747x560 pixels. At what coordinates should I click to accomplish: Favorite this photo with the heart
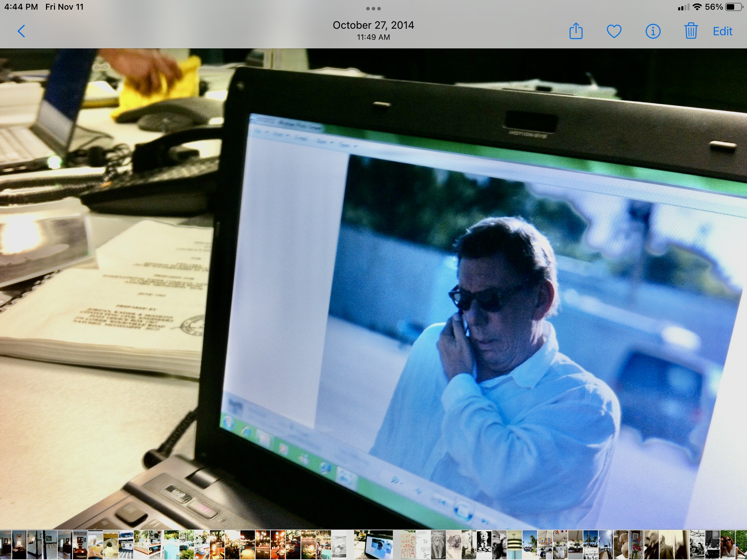coord(614,31)
